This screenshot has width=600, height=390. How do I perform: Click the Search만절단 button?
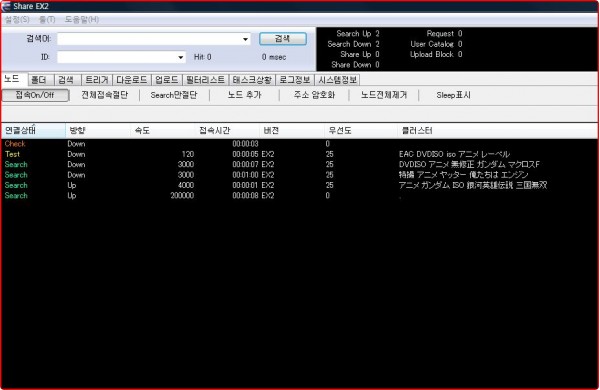point(174,95)
